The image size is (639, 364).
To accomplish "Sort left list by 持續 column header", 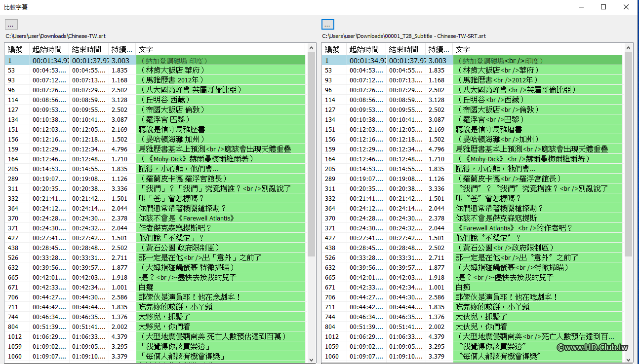I will 121,49.
